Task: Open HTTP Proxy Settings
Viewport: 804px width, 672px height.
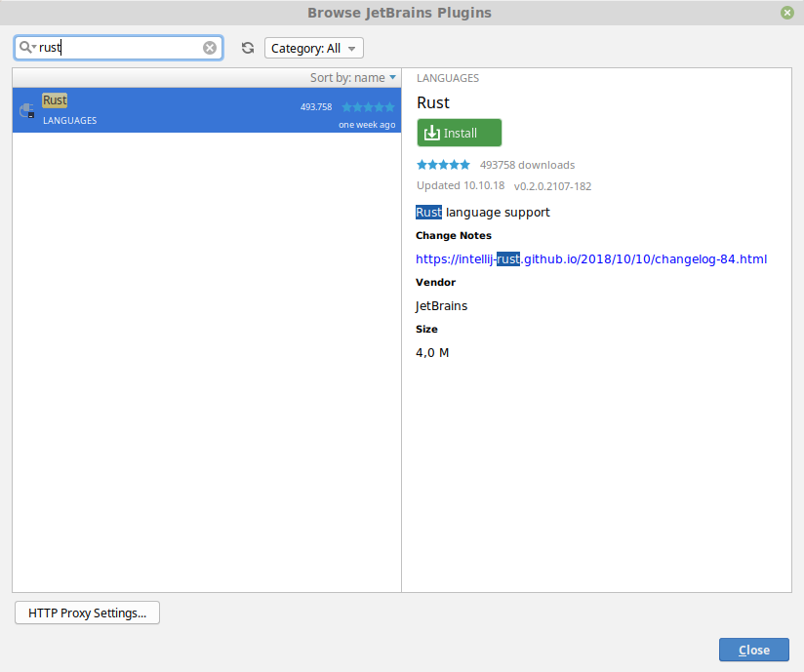Action: pyautogui.click(x=87, y=613)
